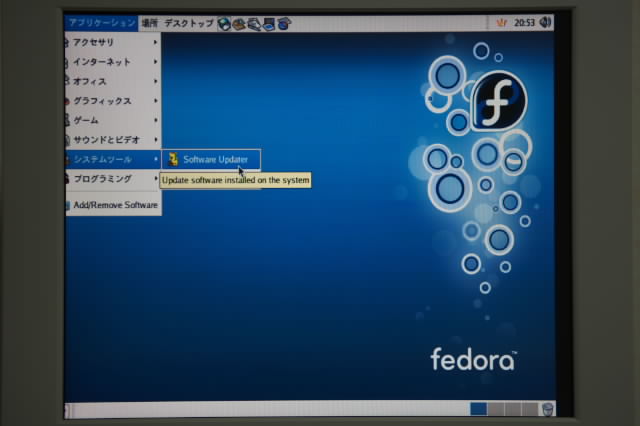Launch the OpenOffice Impress presentation icon

[269, 24]
